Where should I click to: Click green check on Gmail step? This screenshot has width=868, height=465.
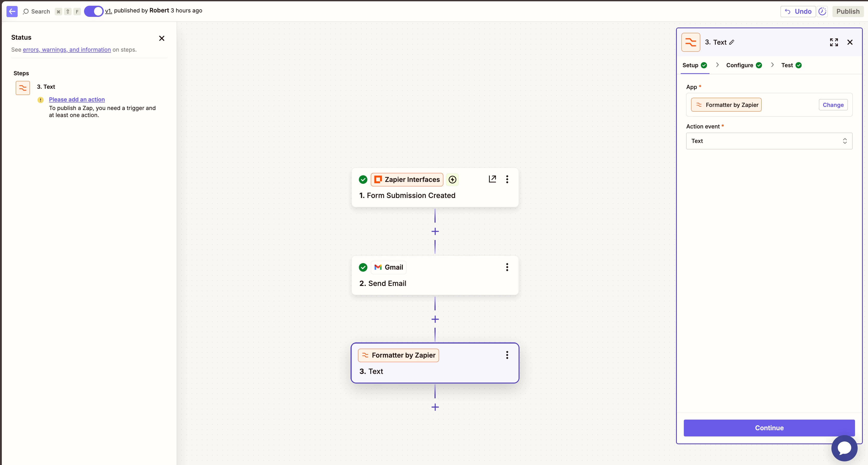tap(363, 268)
